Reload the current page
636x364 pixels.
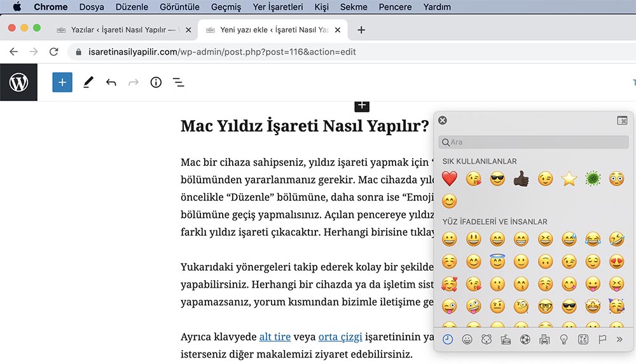coord(53,52)
